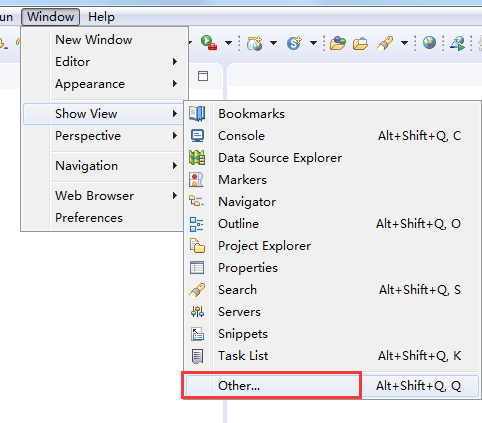Image resolution: width=482 pixels, height=423 pixels.
Task: Show the Task List view
Action: click(x=332, y=356)
